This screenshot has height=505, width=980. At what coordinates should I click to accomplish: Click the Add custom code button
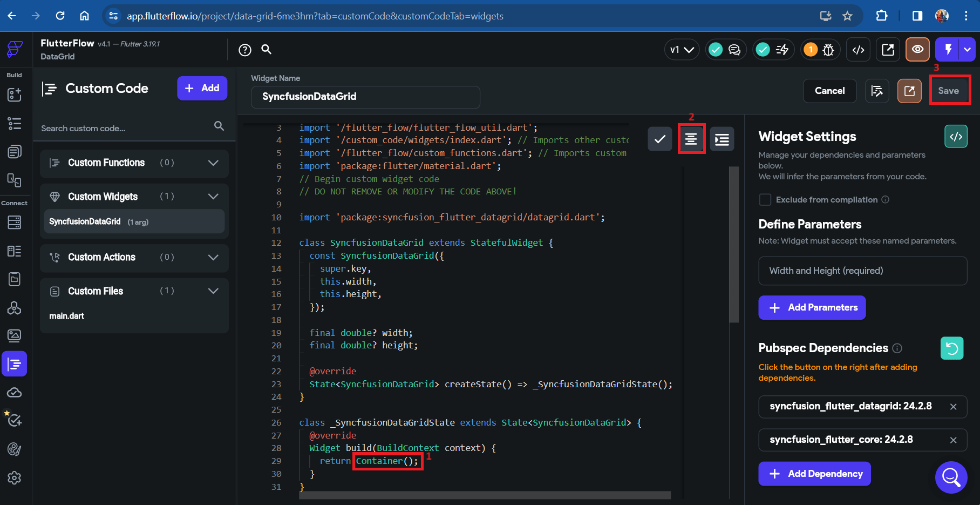tap(202, 88)
